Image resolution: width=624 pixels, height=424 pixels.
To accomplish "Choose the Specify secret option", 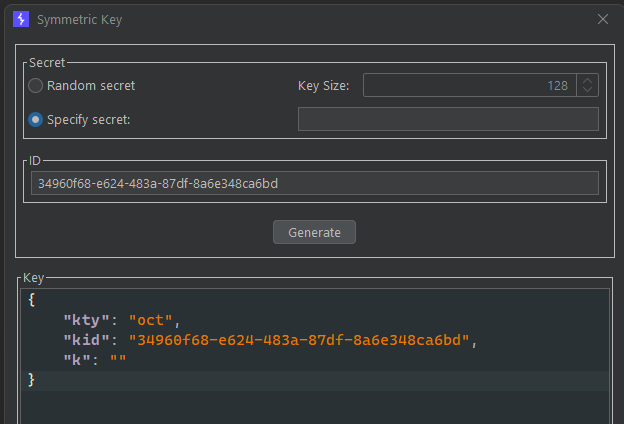I will (36, 120).
